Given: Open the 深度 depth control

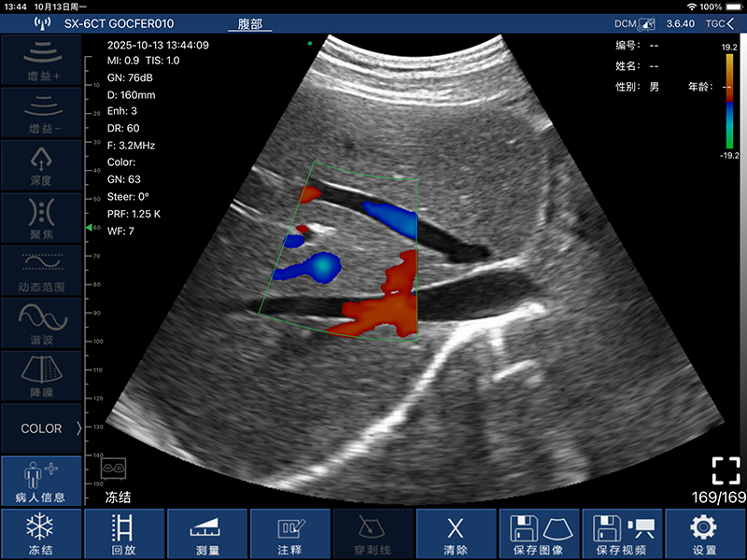Looking at the screenshot, I should 41,164.
